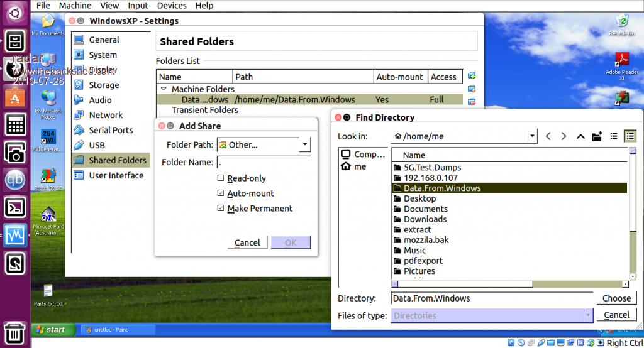644x348 pixels.
Task: Select the Downloads folder in the list
Action: pos(425,219)
